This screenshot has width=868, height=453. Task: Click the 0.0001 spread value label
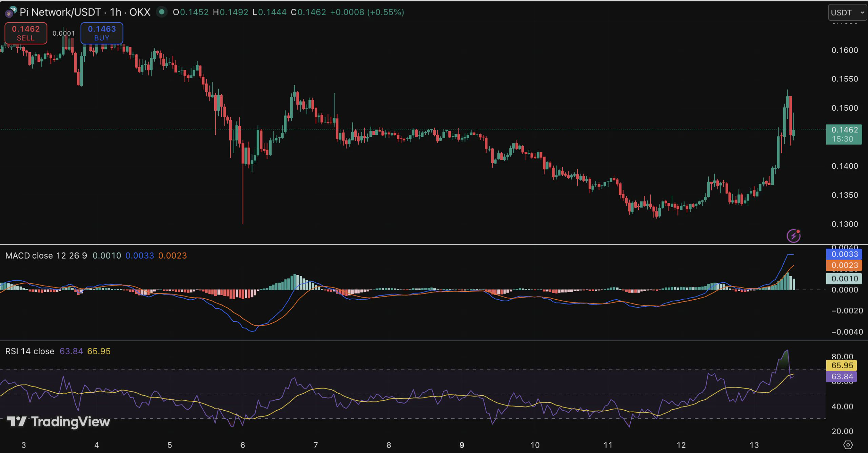click(64, 33)
